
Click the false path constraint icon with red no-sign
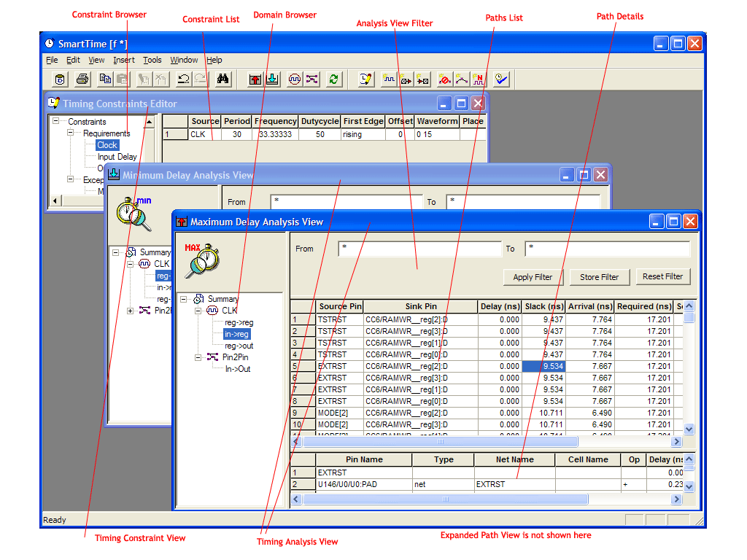click(444, 79)
